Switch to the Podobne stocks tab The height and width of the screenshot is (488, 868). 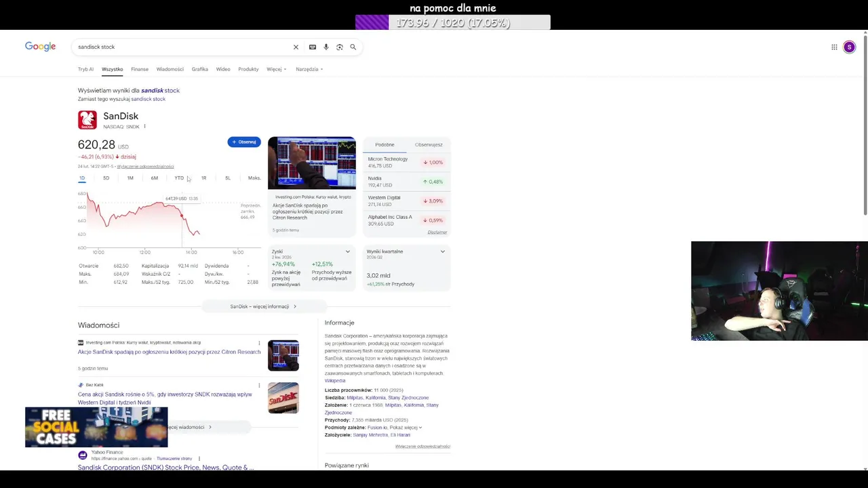point(384,144)
